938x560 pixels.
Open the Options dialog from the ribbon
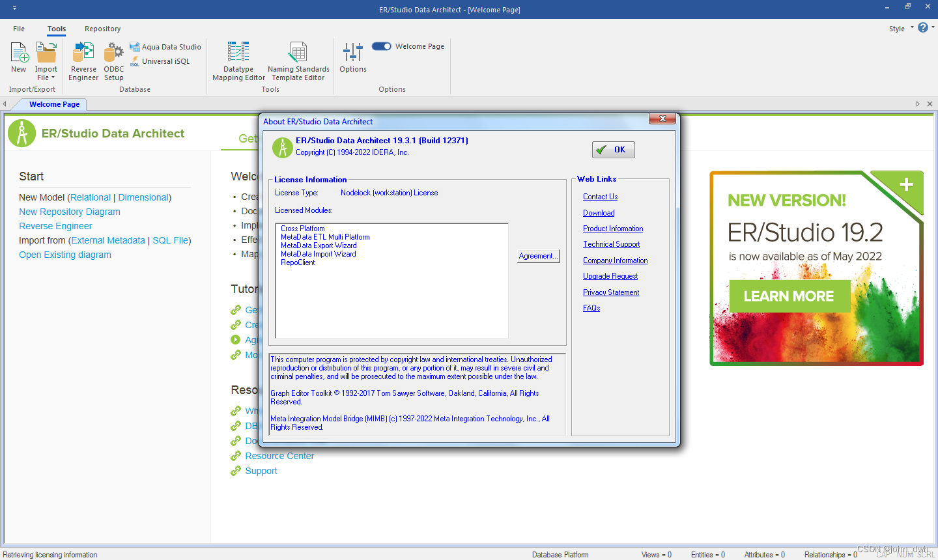pyautogui.click(x=352, y=59)
